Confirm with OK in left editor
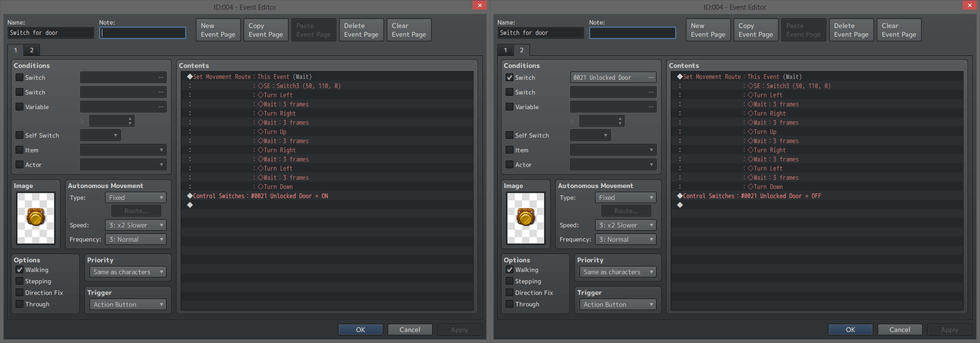This screenshot has width=980, height=343. [x=361, y=330]
